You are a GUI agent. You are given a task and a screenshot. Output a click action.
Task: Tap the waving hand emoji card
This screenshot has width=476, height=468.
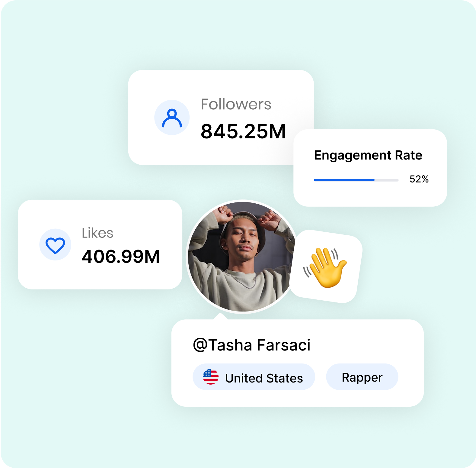[x=326, y=266]
